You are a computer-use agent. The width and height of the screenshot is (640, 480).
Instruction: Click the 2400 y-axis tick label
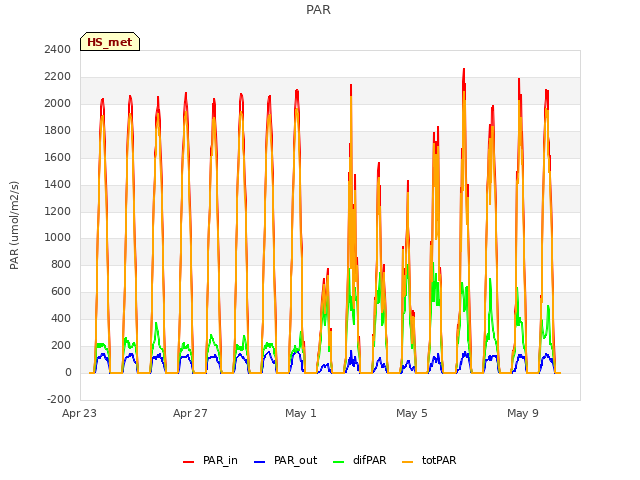pos(58,50)
